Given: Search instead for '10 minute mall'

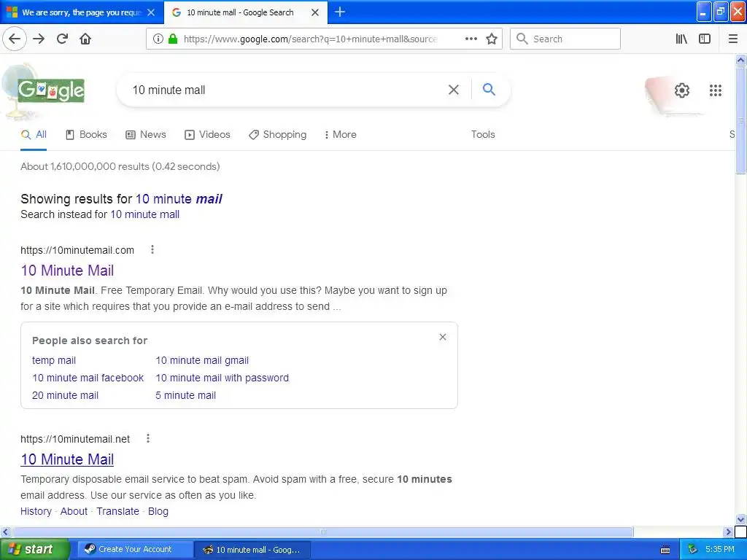Looking at the screenshot, I should point(145,214).
